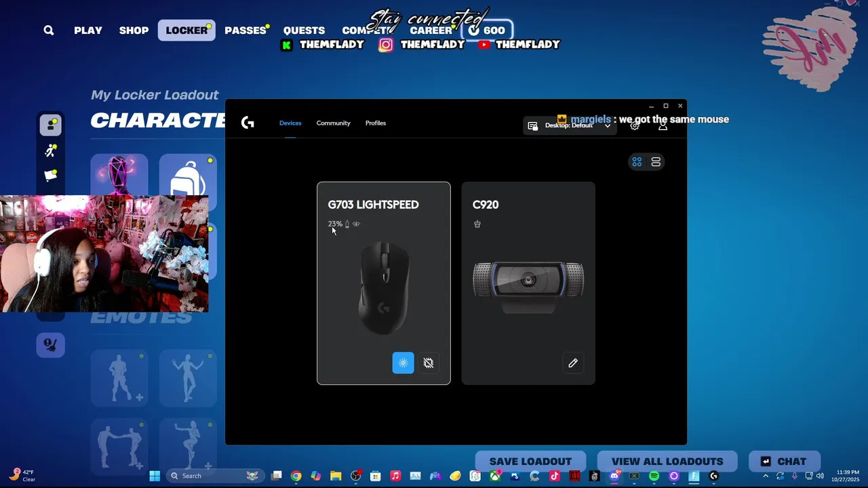The width and height of the screenshot is (868, 488).
Task: Select the Emotes category icon in locker sidebar
Action: pyautogui.click(x=51, y=151)
